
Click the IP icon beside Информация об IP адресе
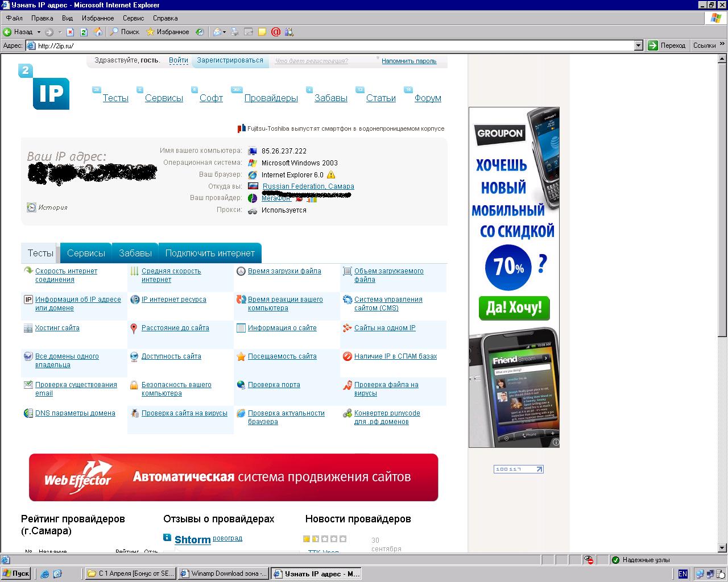[28, 300]
